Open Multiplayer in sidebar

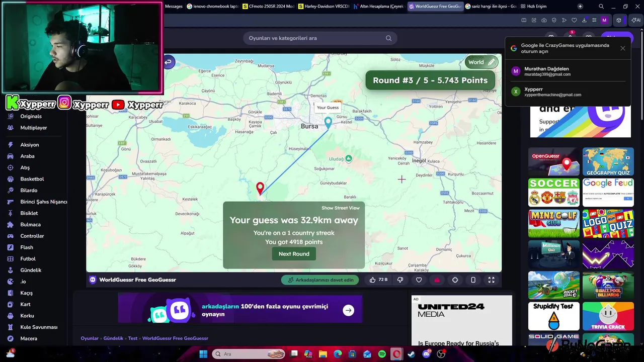34,128
